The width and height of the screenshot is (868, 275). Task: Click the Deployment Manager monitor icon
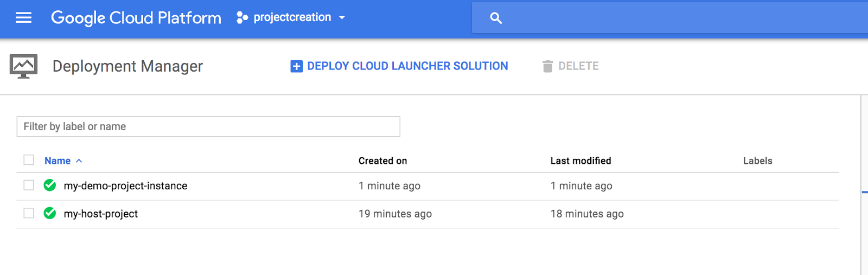pos(23,66)
